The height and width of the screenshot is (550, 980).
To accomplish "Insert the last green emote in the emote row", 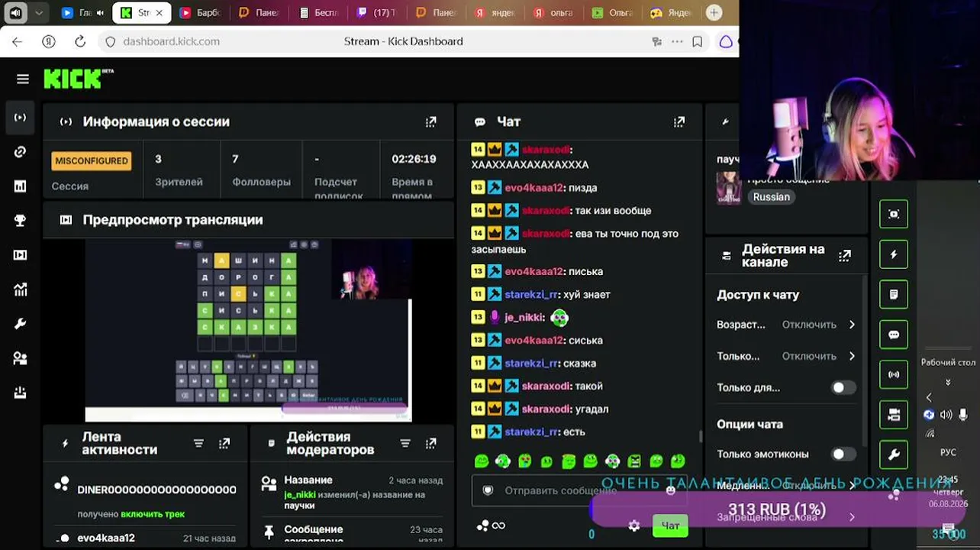I will click(x=678, y=461).
